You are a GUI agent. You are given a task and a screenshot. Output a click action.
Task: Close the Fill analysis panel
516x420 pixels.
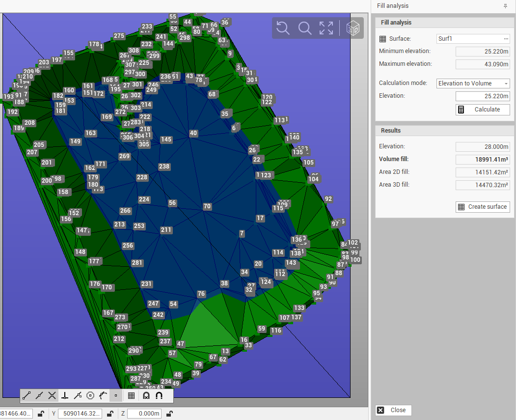click(x=393, y=410)
